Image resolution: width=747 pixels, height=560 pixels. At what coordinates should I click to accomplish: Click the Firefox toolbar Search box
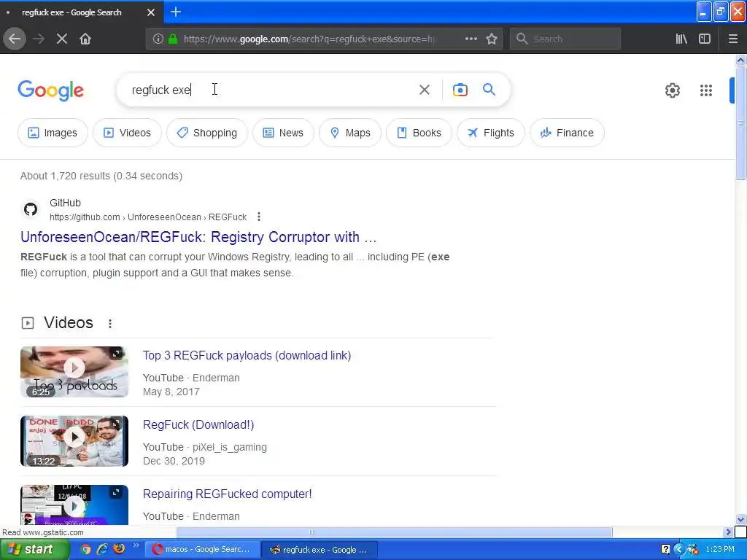point(565,39)
